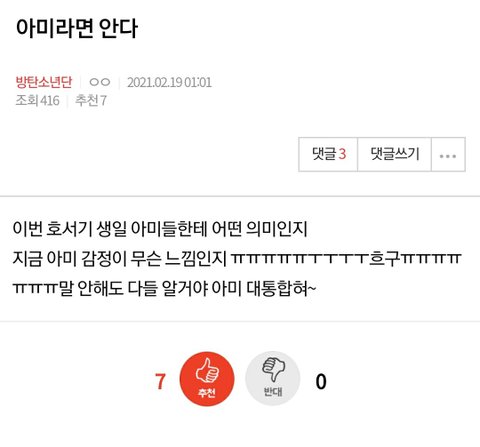Click the author name ㅇㅇ
Screen dimensions: 480x447
(99, 82)
